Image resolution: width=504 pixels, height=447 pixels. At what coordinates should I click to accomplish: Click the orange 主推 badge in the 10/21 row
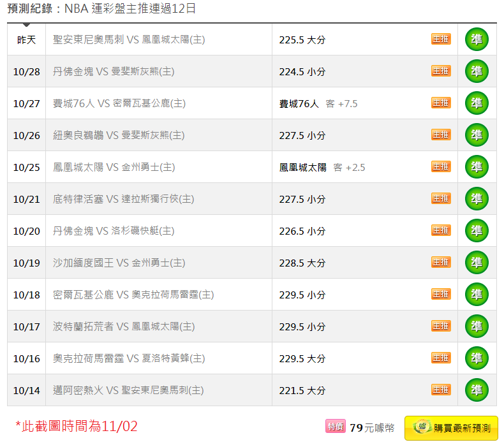441,198
